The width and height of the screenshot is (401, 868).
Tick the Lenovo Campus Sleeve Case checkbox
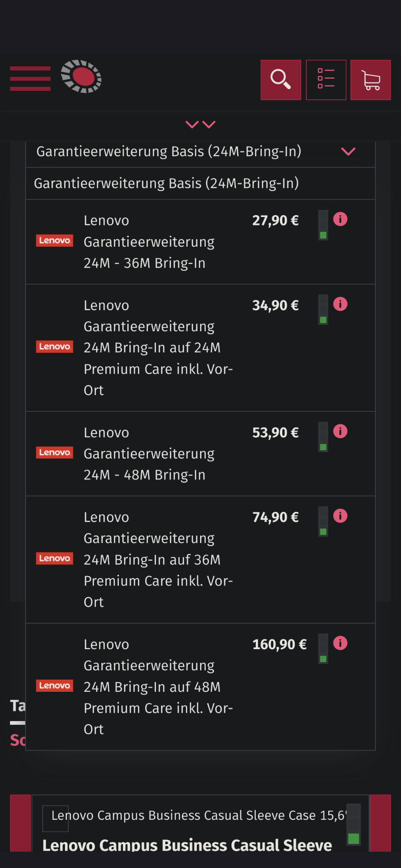pyautogui.click(x=55, y=818)
